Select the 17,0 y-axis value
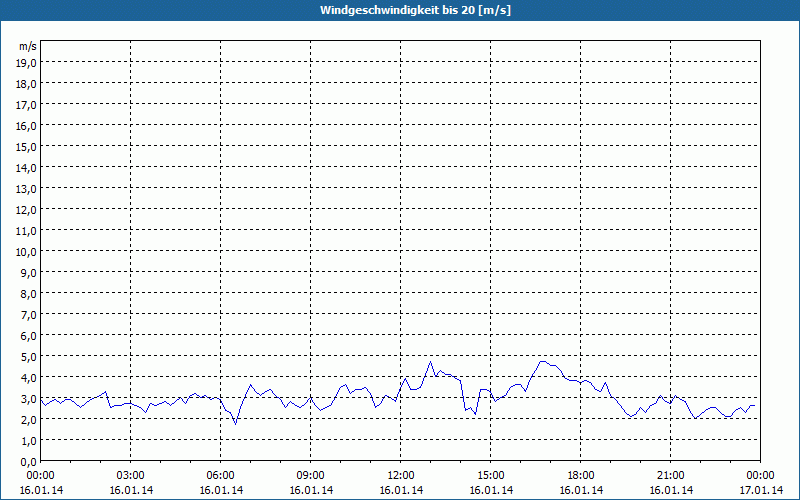This screenshot has width=800, height=500. [28, 105]
